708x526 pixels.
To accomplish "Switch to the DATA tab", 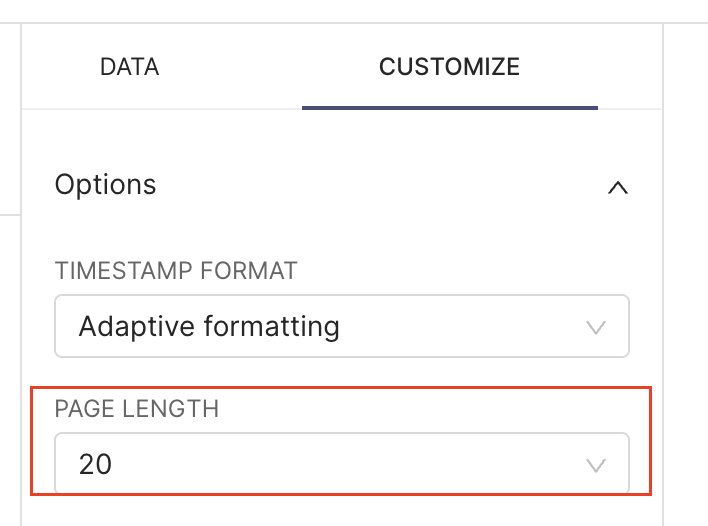I will click(x=129, y=68).
